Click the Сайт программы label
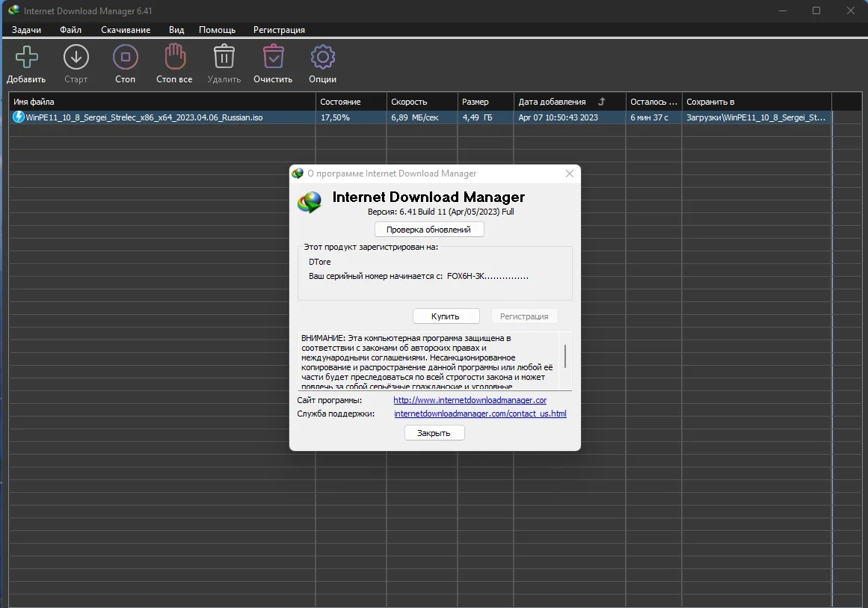 330,400
